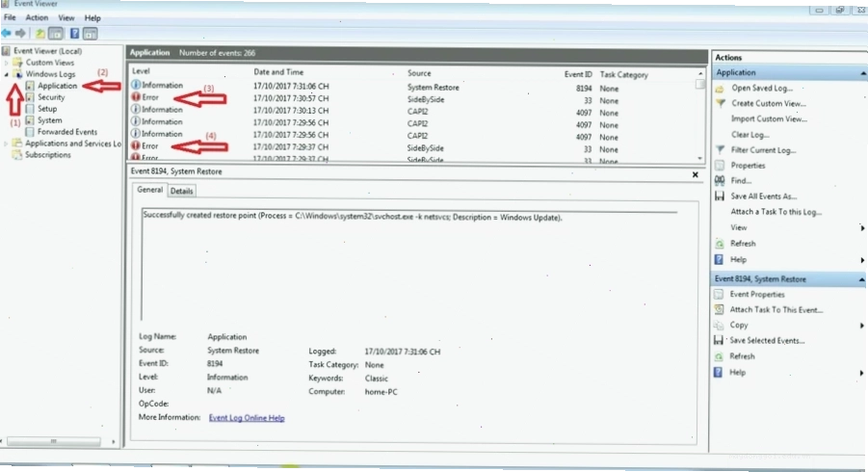The width and height of the screenshot is (868, 472).
Task: Click the event list scrollbar down arrow
Action: coord(700,158)
